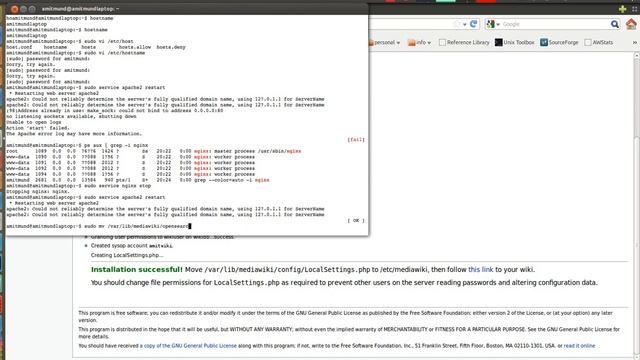This screenshot has height=360, width=640.
Task: Open the address bar history dropdown arrow
Action: point(464,25)
